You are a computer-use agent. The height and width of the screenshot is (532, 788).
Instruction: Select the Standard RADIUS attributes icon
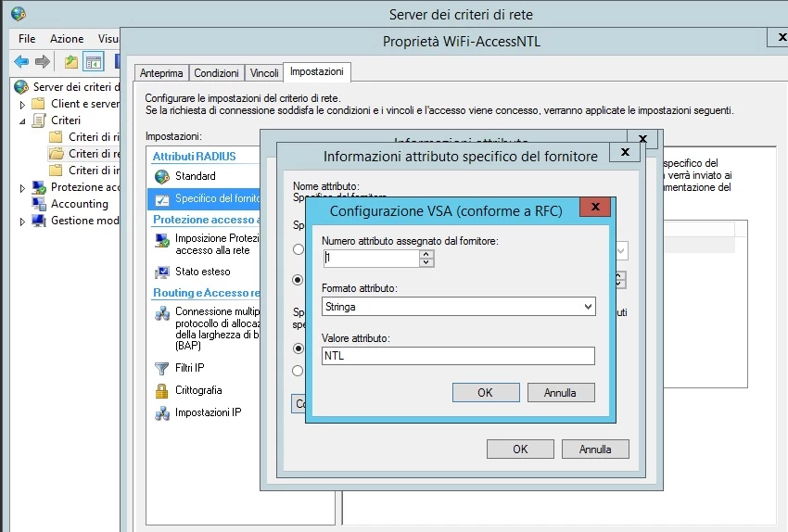162,176
